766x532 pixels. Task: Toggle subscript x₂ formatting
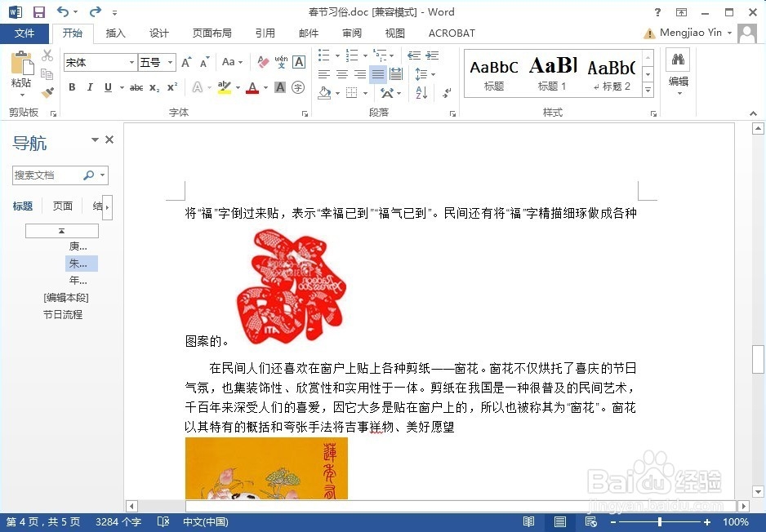154,87
